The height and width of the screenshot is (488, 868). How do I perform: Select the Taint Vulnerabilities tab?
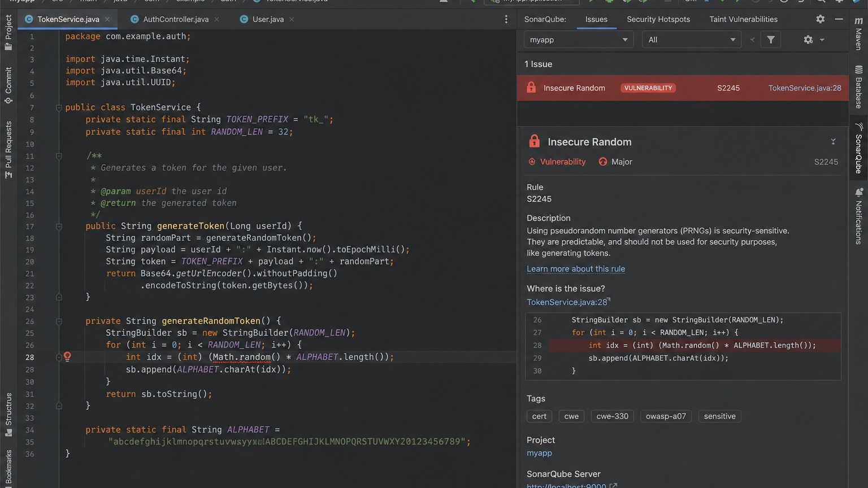click(744, 19)
